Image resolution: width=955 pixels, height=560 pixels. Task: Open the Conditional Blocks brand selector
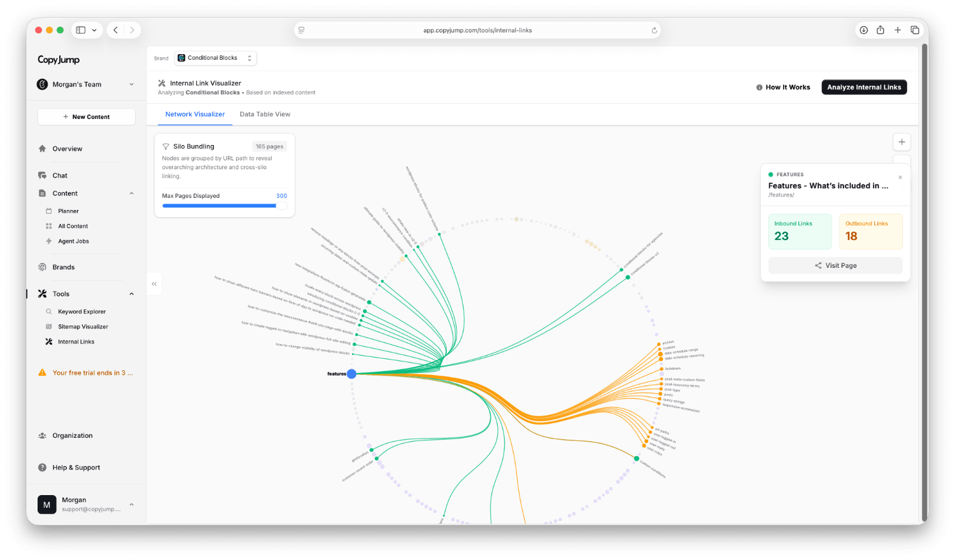pyautogui.click(x=216, y=58)
